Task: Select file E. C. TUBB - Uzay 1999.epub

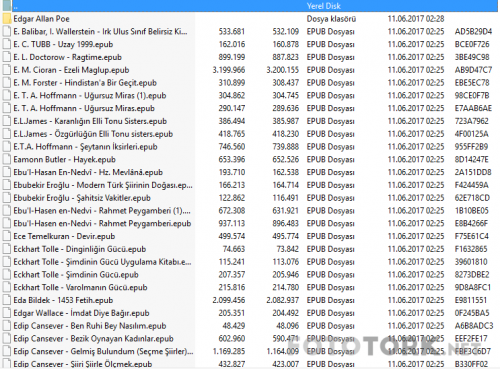Action: (x=63, y=44)
